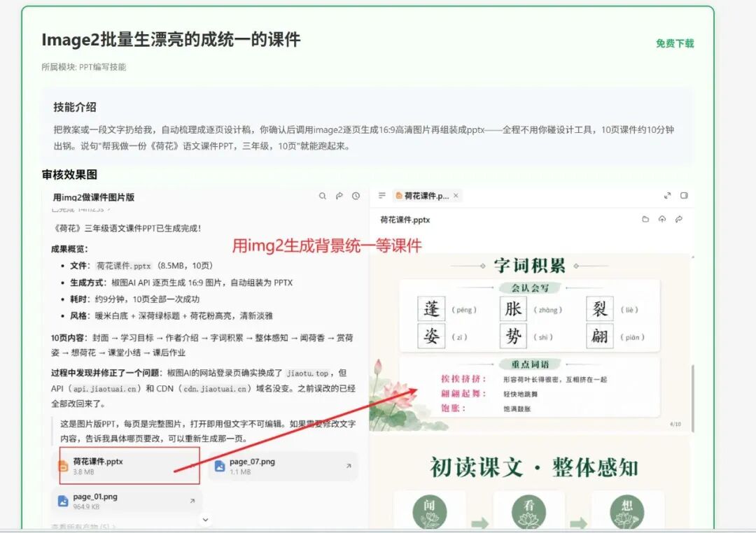756x533 pixels.
Task: Open the history clock icon
Action: (x=356, y=196)
